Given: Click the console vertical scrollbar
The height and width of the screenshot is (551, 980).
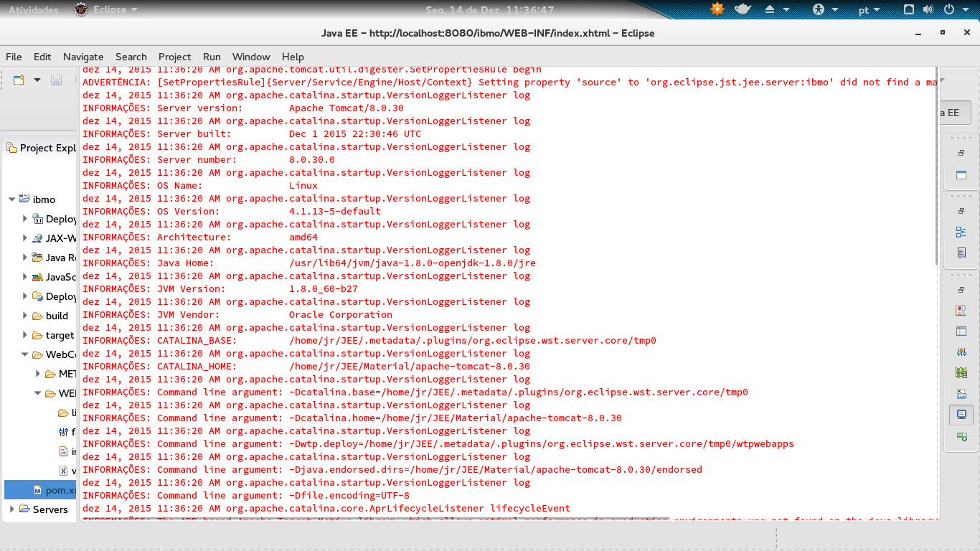Looking at the screenshot, I should [x=935, y=165].
